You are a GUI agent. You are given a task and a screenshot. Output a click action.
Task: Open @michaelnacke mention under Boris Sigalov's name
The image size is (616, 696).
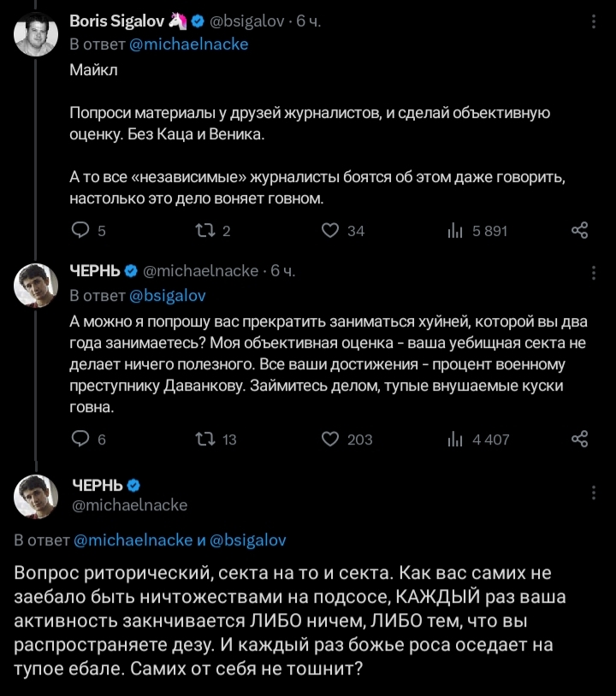189,44
